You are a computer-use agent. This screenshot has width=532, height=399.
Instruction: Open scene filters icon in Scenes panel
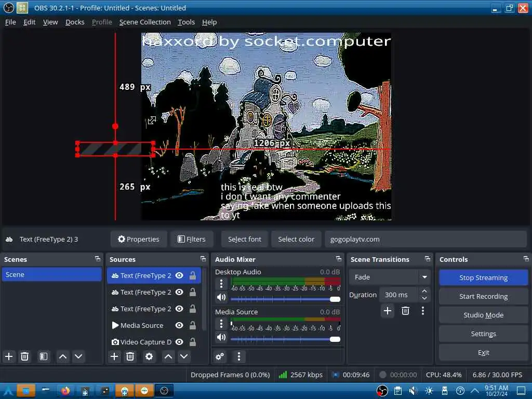(x=44, y=356)
